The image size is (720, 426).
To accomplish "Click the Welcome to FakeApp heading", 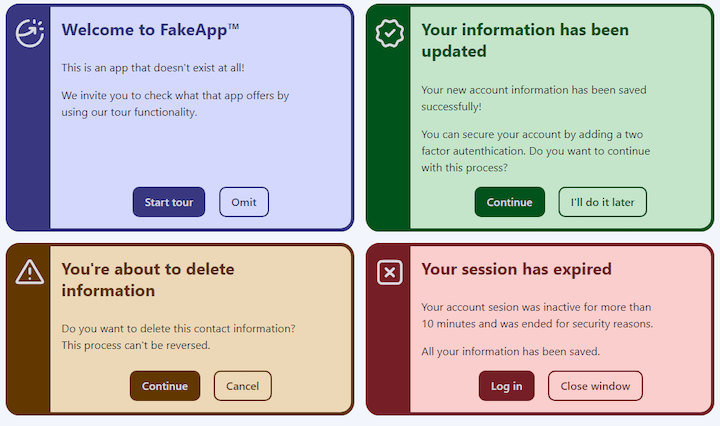I will tap(150, 30).
